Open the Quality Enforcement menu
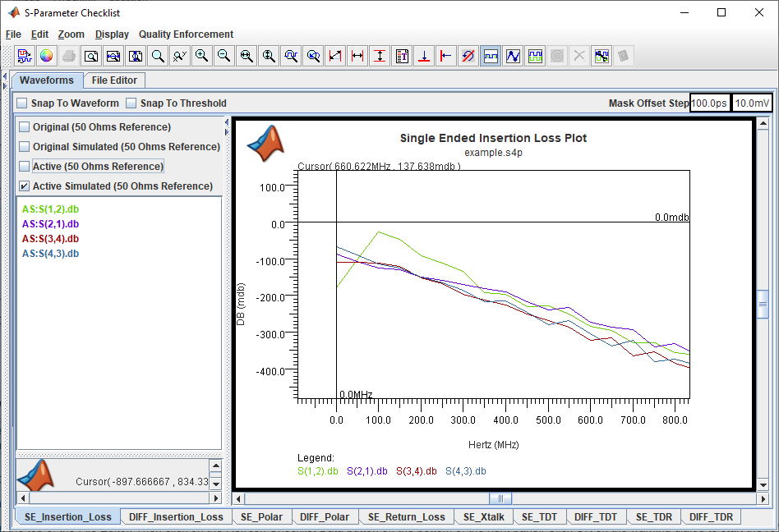 point(186,34)
